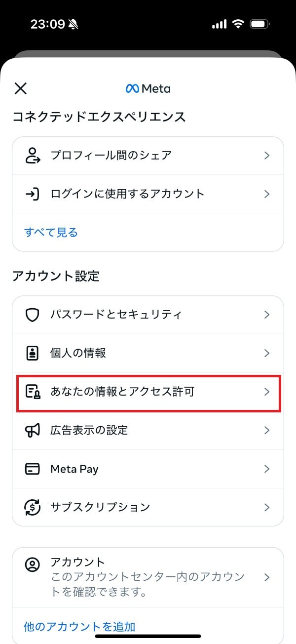Open chevron beside ログインに使用するアカウント
The height and width of the screenshot is (644, 296).
click(267, 194)
